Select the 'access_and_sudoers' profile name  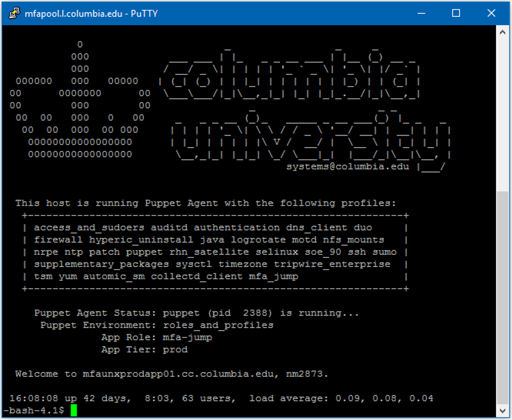(x=89, y=227)
